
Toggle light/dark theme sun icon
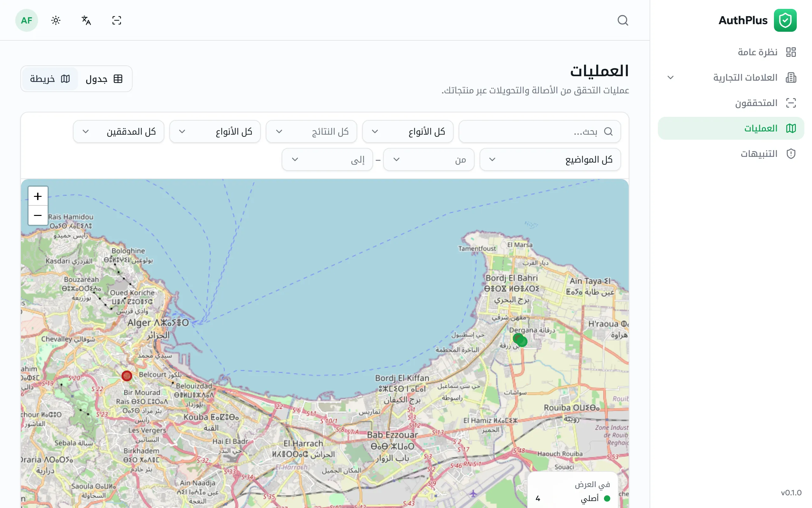click(x=56, y=21)
